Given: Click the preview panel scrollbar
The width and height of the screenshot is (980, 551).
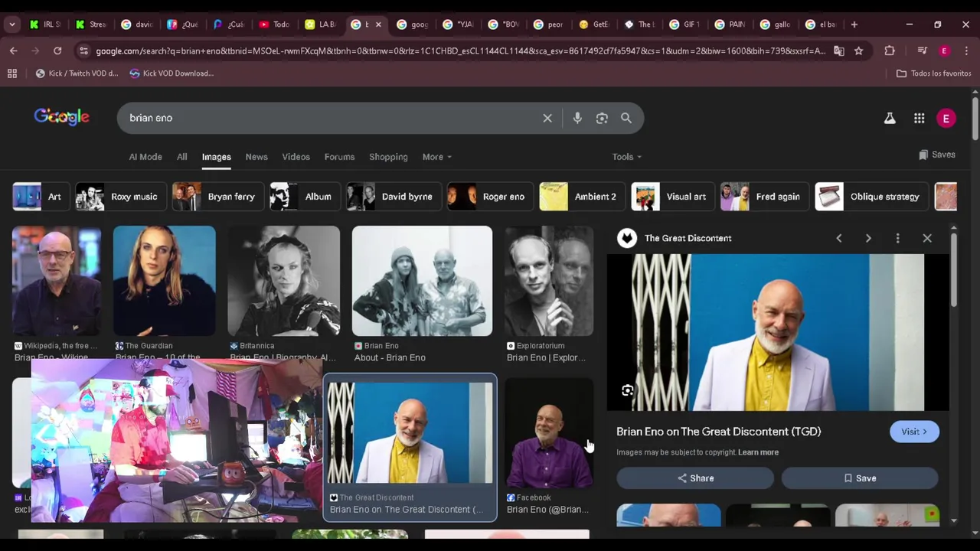Looking at the screenshot, I should (953, 270).
